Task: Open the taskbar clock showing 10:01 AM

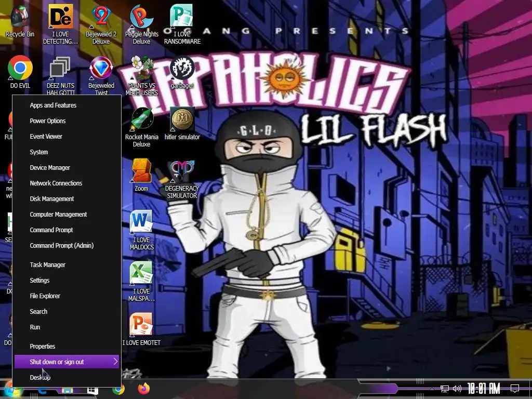Action: (x=484, y=389)
